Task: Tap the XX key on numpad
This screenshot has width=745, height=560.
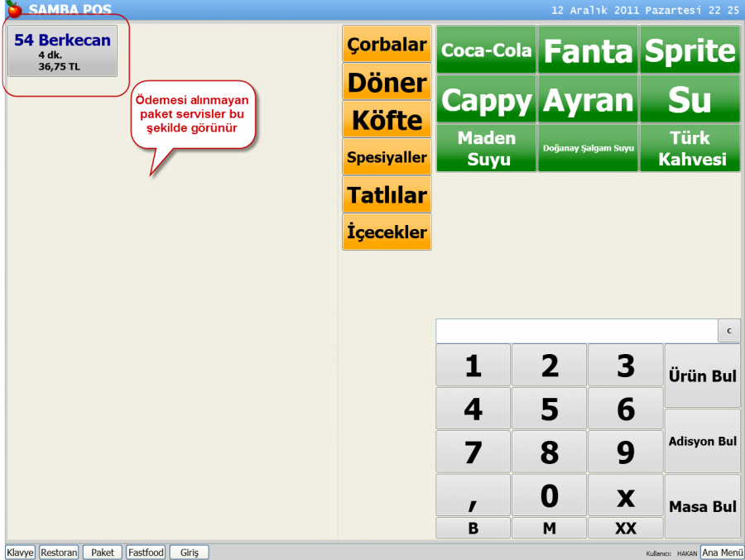Action: 625,528
